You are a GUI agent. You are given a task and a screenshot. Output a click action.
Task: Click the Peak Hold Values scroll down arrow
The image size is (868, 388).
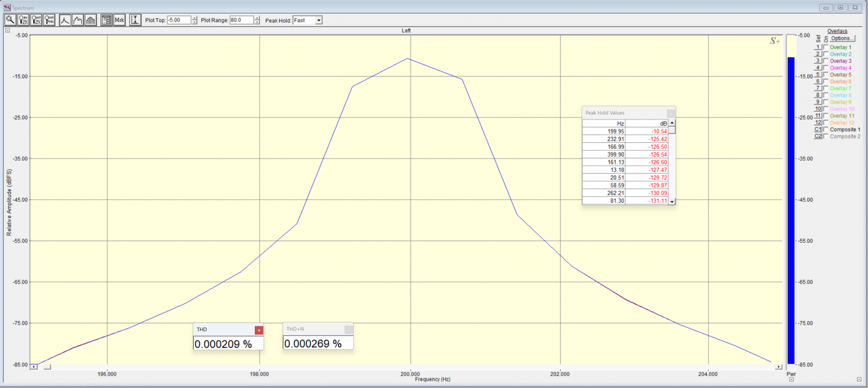point(672,201)
